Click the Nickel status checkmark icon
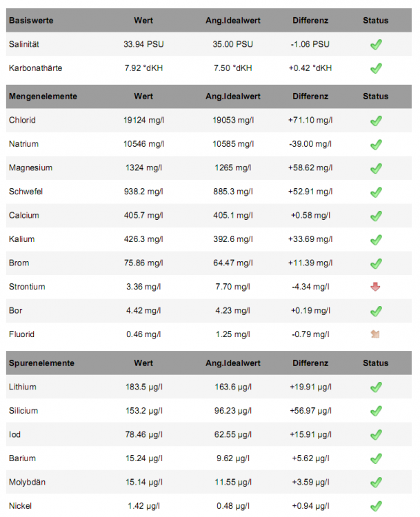This screenshot has width=420, height=517. [376, 506]
